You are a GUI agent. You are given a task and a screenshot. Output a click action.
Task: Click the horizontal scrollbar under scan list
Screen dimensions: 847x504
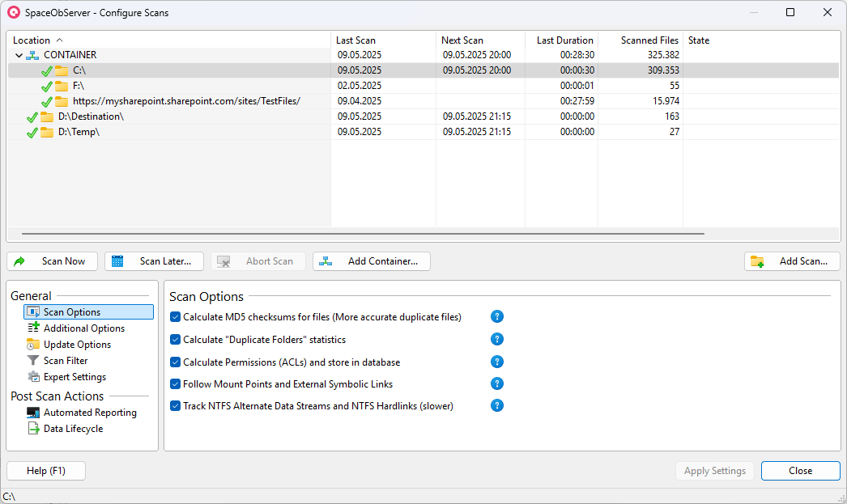(x=363, y=234)
